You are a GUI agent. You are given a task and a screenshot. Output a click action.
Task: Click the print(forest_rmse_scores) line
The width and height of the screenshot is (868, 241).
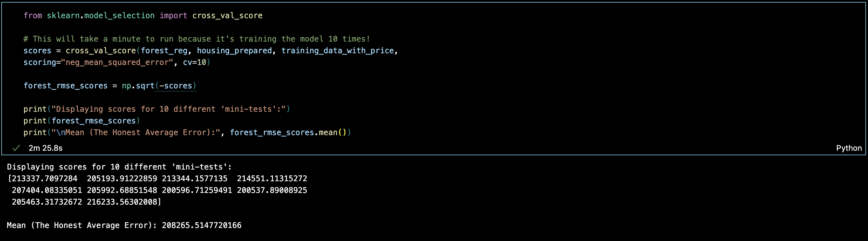pyautogui.click(x=81, y=121)
